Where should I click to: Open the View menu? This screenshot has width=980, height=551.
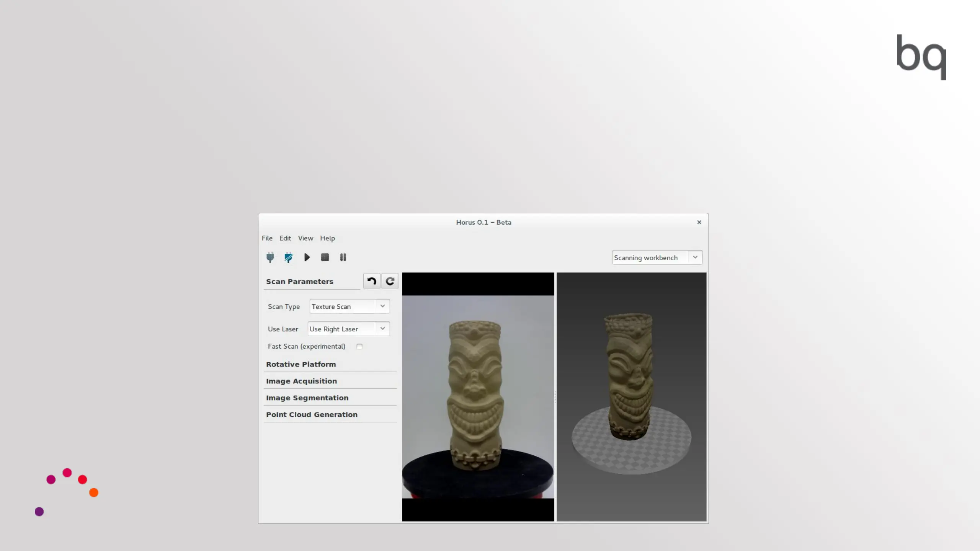click(x=305, y=238)
